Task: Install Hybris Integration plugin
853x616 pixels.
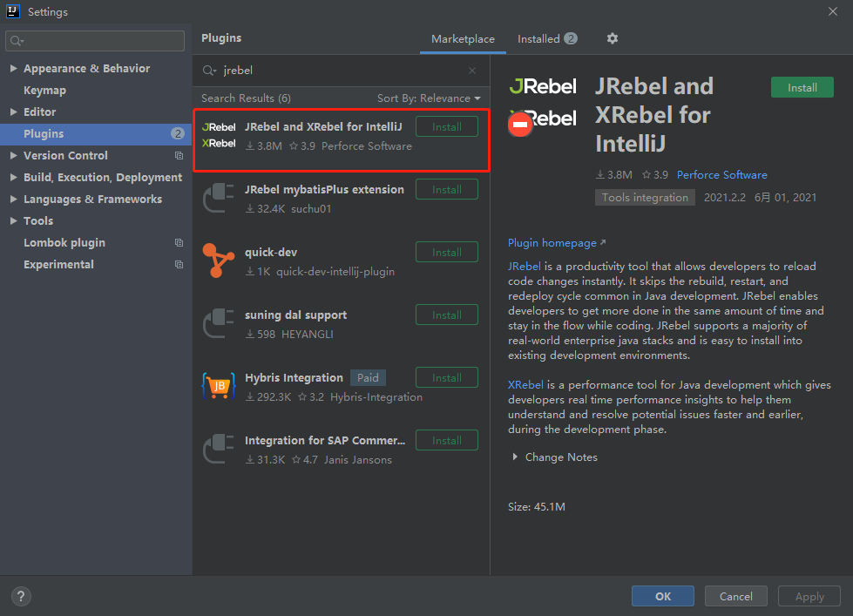Action: pos(447,377)
